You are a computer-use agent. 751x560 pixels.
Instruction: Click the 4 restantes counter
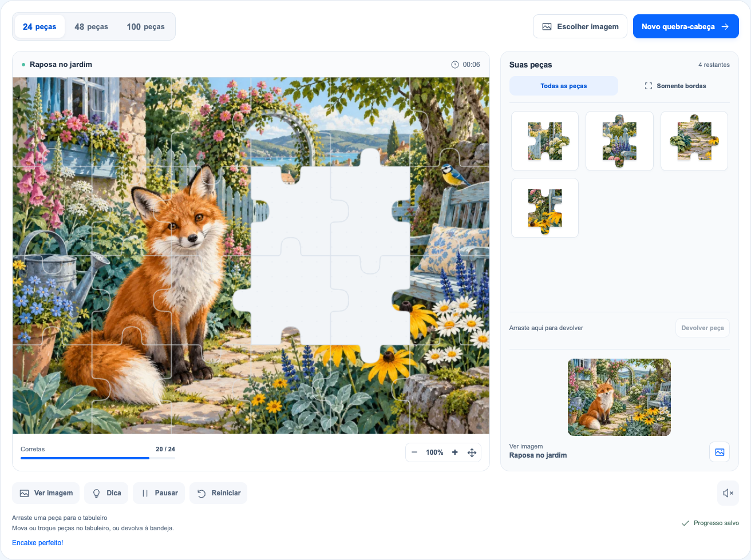pos(714,65)
